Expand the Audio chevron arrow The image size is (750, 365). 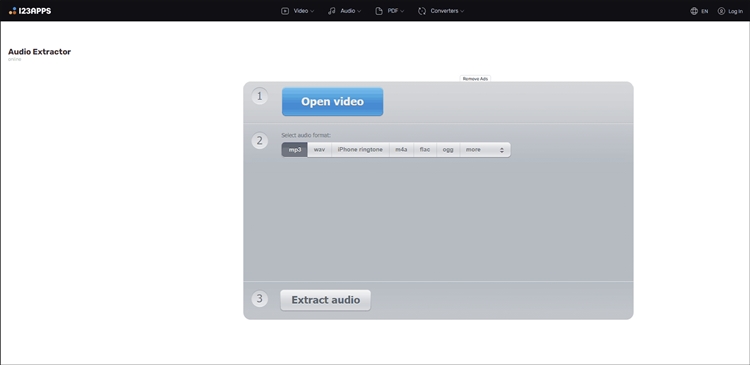(x=359, y=11)
